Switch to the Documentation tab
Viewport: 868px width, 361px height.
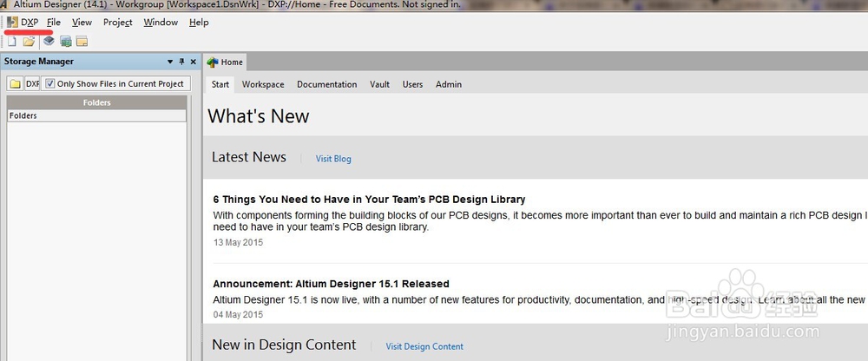pos(326,84)
